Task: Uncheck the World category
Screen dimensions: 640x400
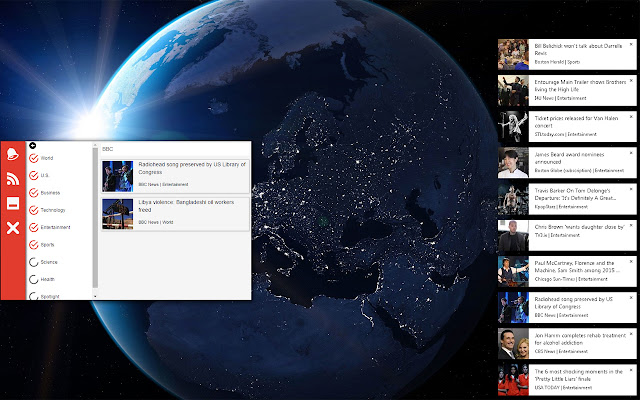Action: tap(33, 158)
